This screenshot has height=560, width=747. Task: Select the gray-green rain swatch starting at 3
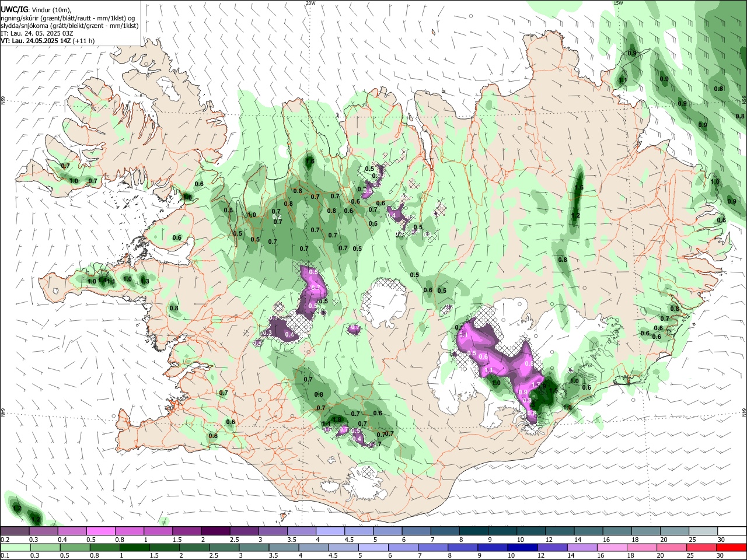(x=253, y=547)
